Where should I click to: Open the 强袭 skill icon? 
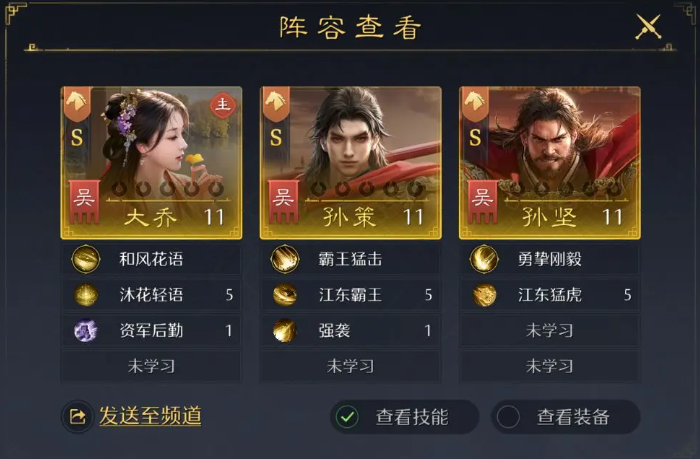(x=285, y=330)
